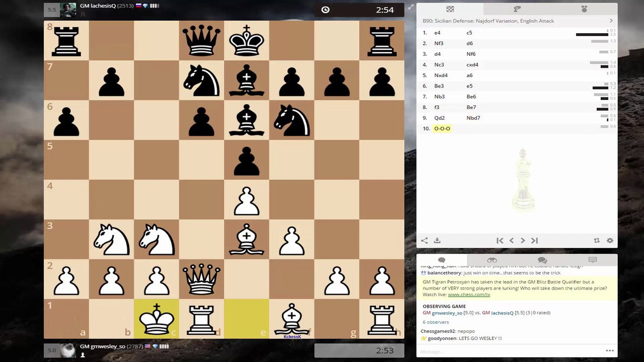Select move c5 in move list
Image resolution: width=644 pixels, height=362 pixels.
pos(469,33)
